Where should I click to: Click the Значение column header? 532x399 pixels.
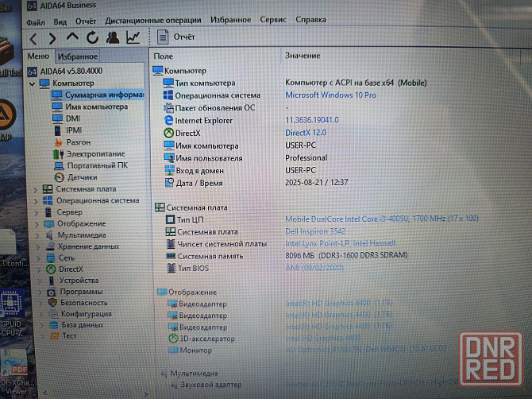[303, 56]
